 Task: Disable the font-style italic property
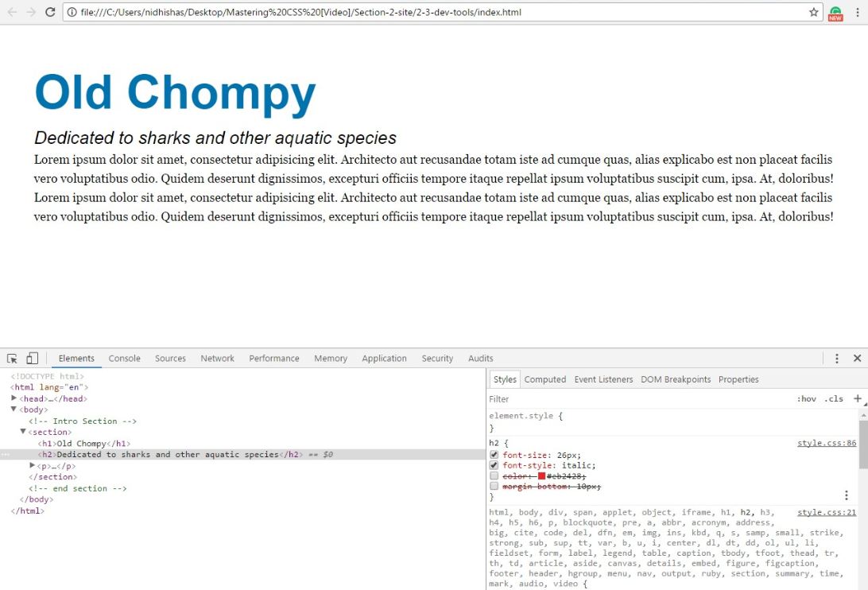coord(494,466)
